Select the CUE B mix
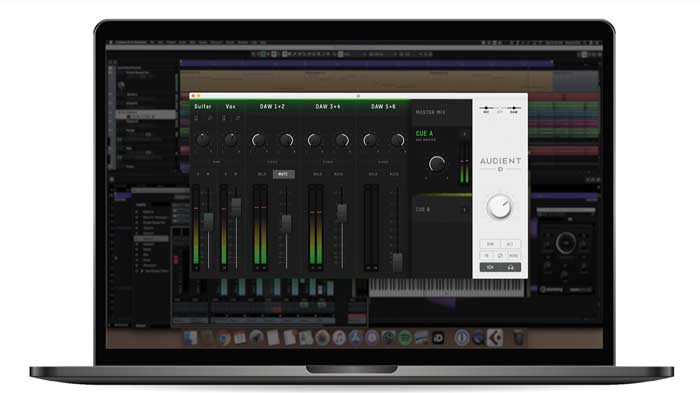This screenshot has width=700, height=393. (x=423, y=209)
